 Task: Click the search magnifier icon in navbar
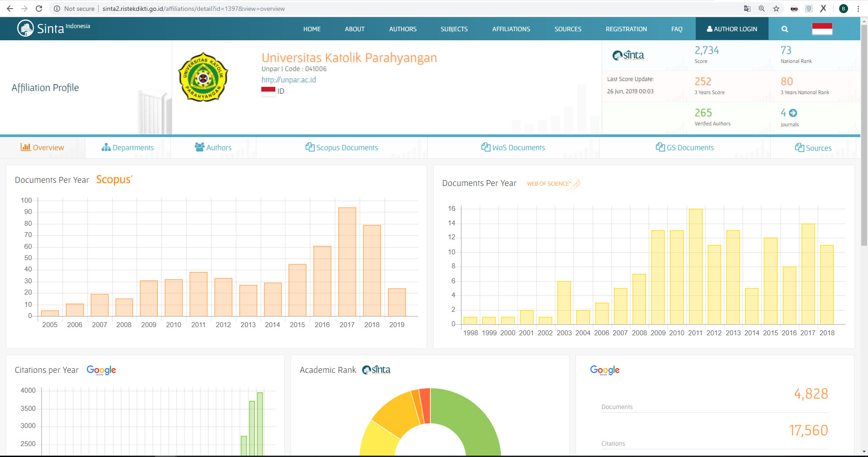click(784, 29)
